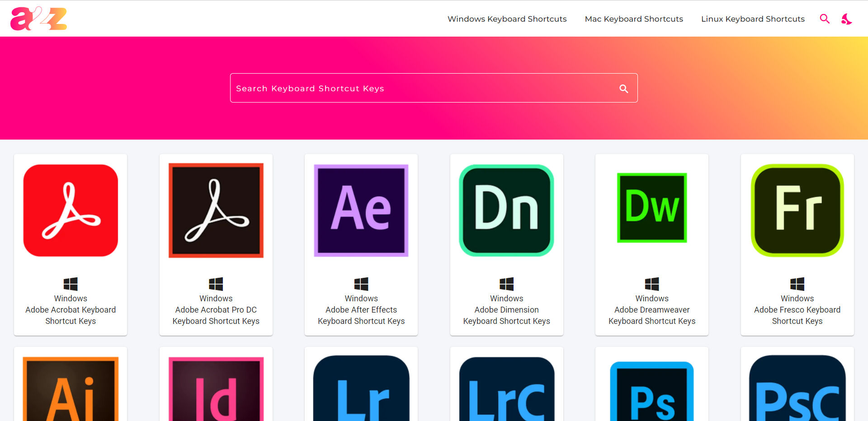The image size is (868, 421).
Task: Open the Adobe Dimension Dn icon
Action: tap(506, 210)
